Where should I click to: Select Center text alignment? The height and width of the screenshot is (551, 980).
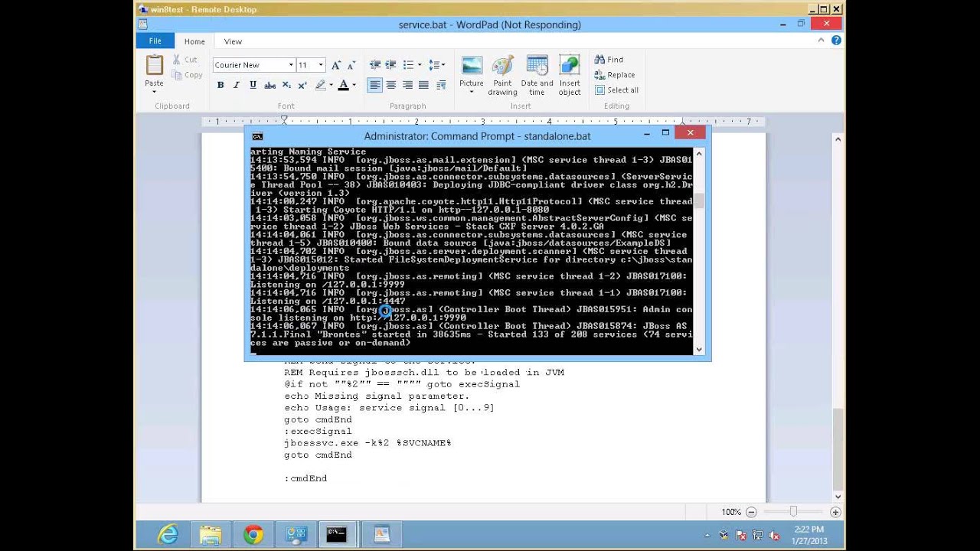(x=391, y=85)
